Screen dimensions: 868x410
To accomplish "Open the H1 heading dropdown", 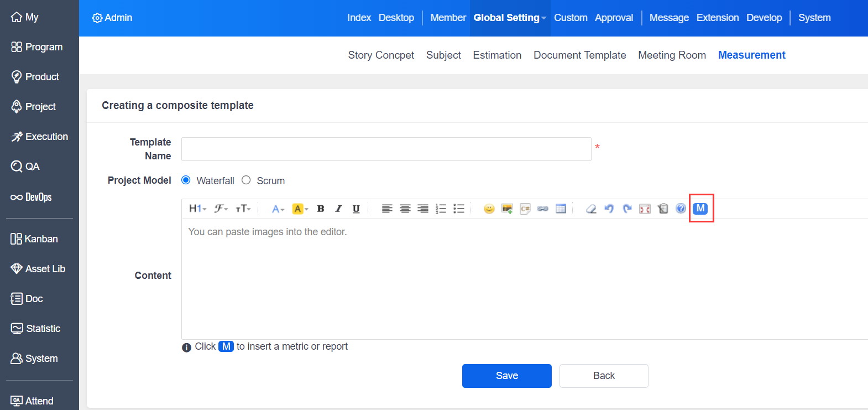I will pyautogui.click(x=197, y=209).
